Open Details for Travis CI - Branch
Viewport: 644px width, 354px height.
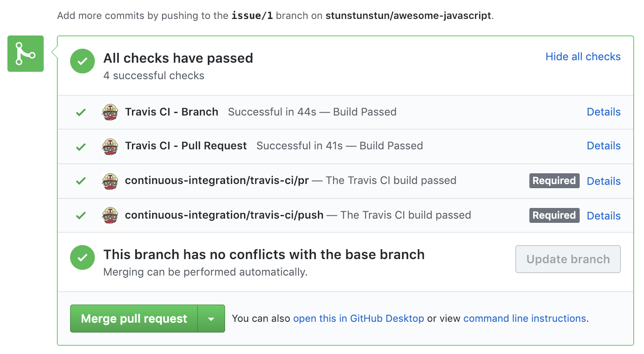(603, 112)
